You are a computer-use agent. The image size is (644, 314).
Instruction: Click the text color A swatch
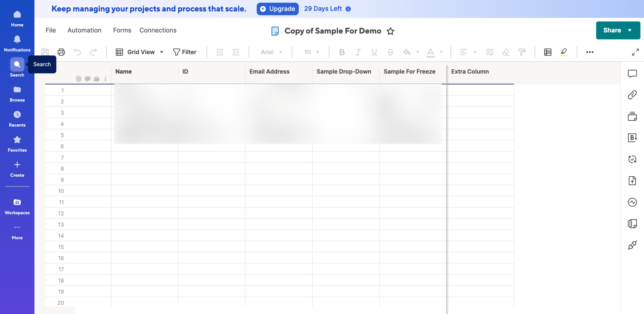(x=430, y=52)
